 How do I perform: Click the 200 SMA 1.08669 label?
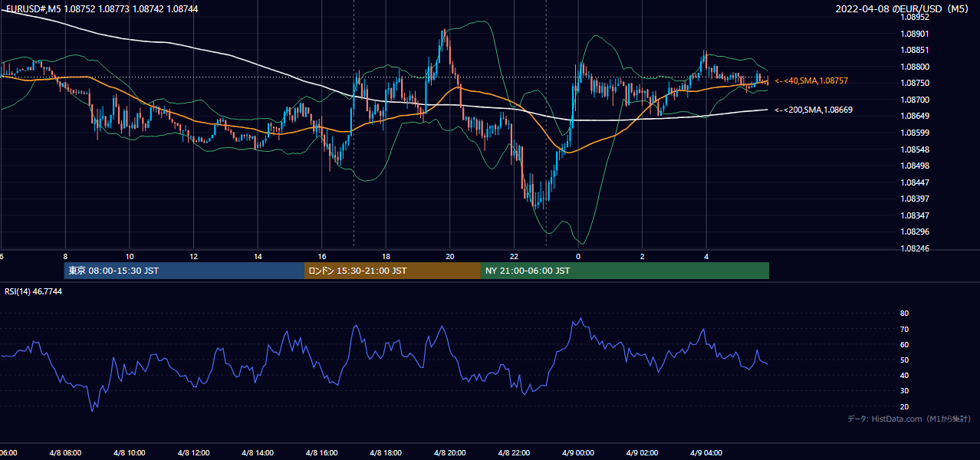point(813,110)
